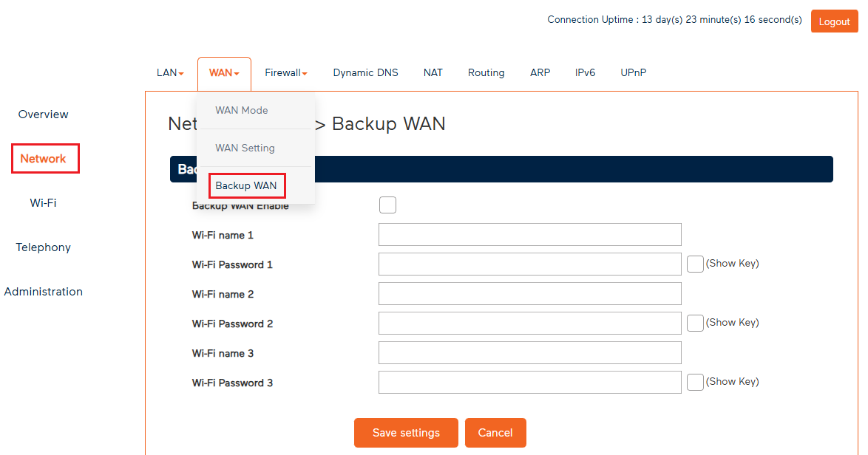Open WAN Setting from the dropdown
Image resolution: width=868 pixels, height=455 pixels.
tap(245, 148)
